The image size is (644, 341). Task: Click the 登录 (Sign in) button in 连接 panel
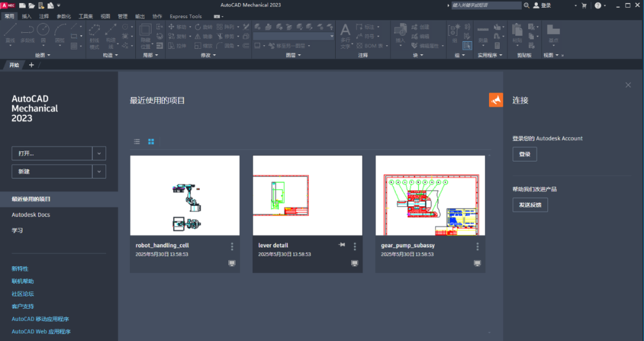click(524, 154)
